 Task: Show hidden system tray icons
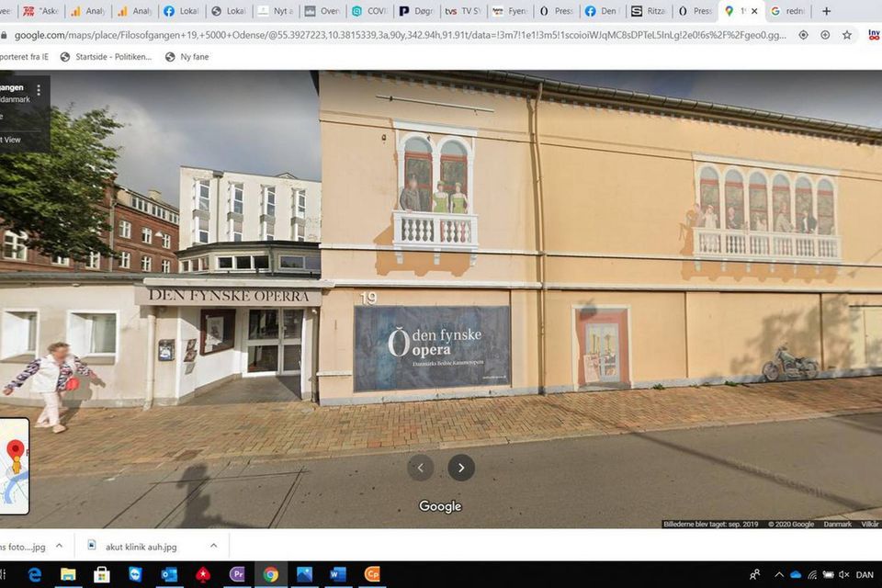point(779,574)
